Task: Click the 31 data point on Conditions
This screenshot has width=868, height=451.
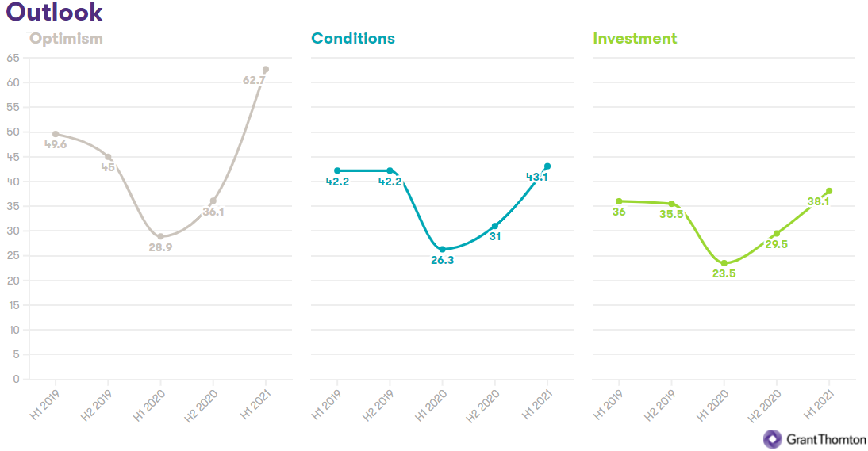Action: point(495,226)
